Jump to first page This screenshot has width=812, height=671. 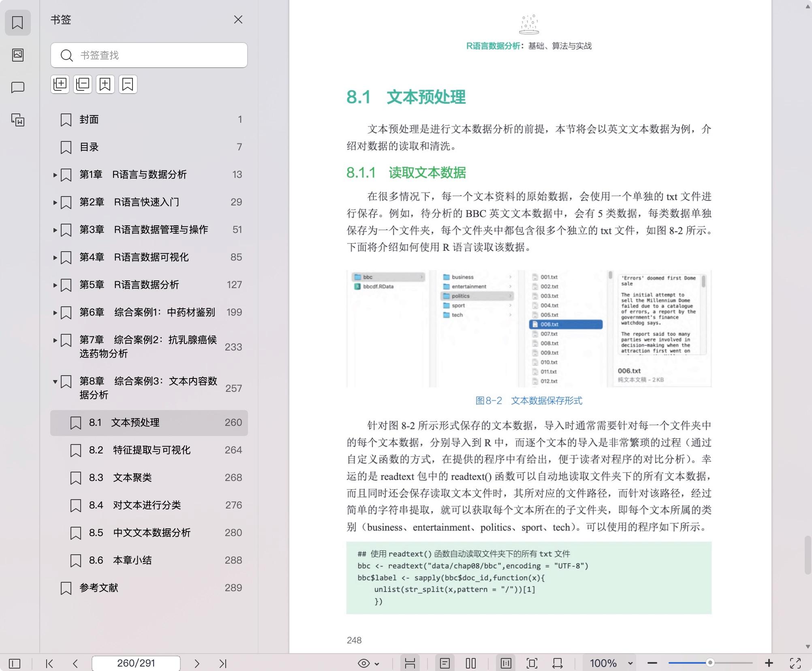tap(49, 663)
